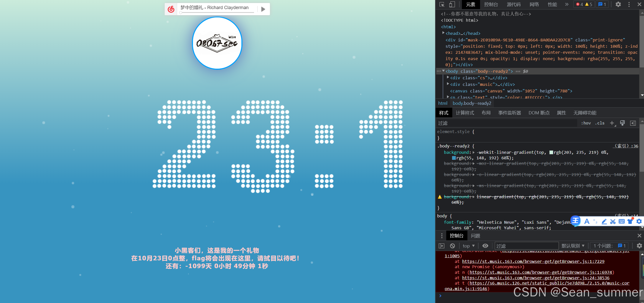Switch to 计算样式 computed tab
The width and height of the screenshot is (644, 303).
pyautogui.click(x=465, y=113)
